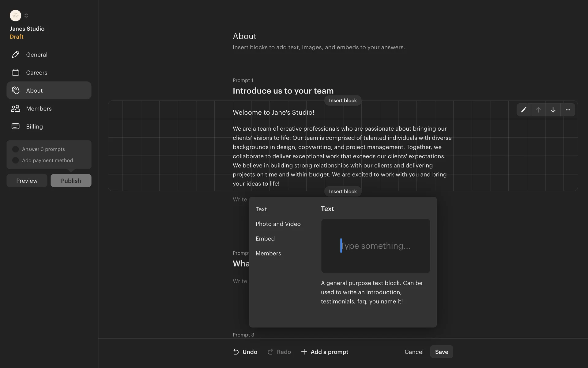Click the lower Insert block button

click(343, 191)
